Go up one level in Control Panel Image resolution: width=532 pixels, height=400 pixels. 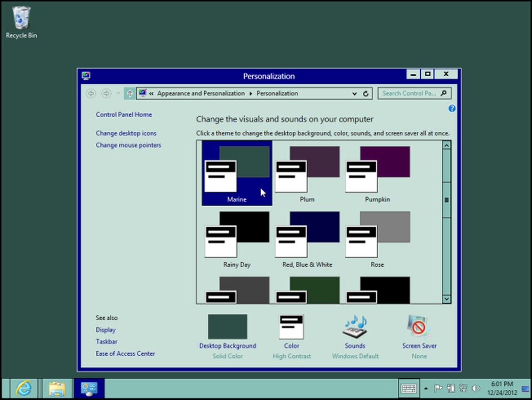(130, 93)
